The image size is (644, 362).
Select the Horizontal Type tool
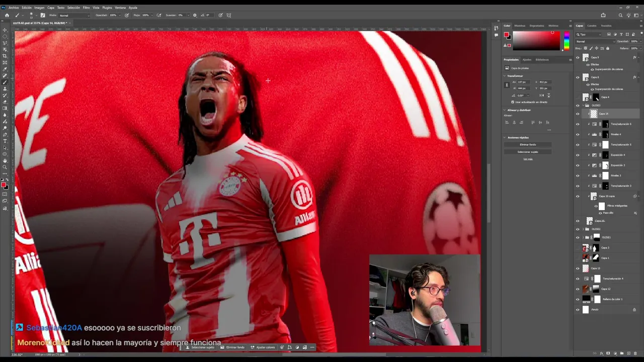[x=5, y=141]
